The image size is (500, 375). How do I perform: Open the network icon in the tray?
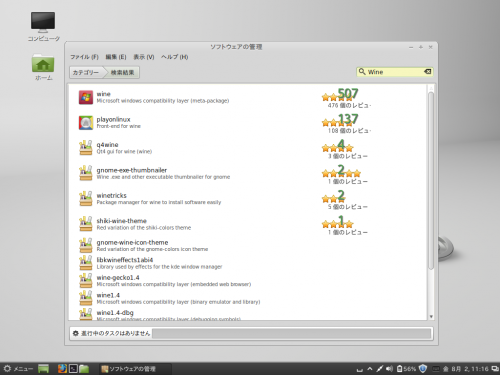(x=379, y=369)
